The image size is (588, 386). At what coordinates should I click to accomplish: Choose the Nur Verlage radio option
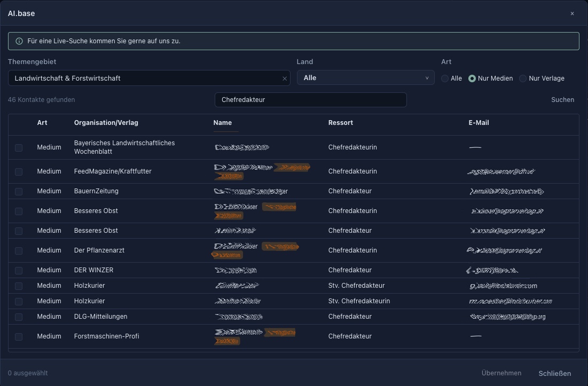tap(523, 78)
